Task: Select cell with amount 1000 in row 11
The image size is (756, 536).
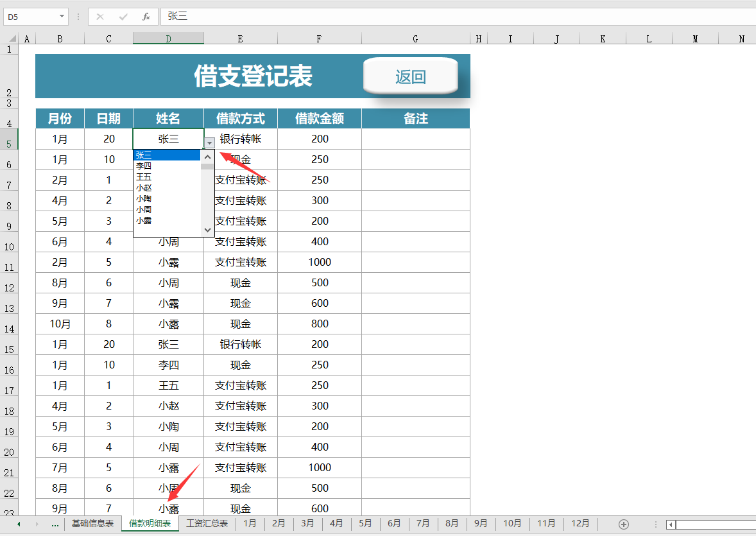Action: [x=320, y=262]
